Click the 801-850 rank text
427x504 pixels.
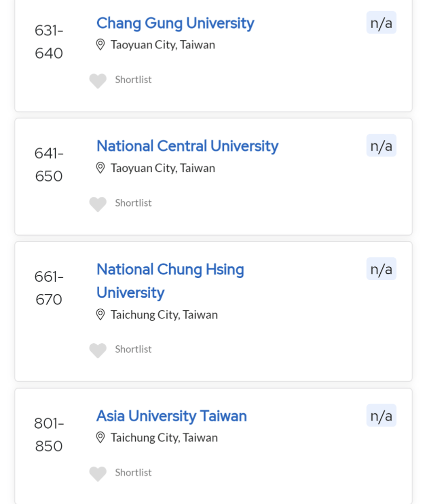coord(49,435)
